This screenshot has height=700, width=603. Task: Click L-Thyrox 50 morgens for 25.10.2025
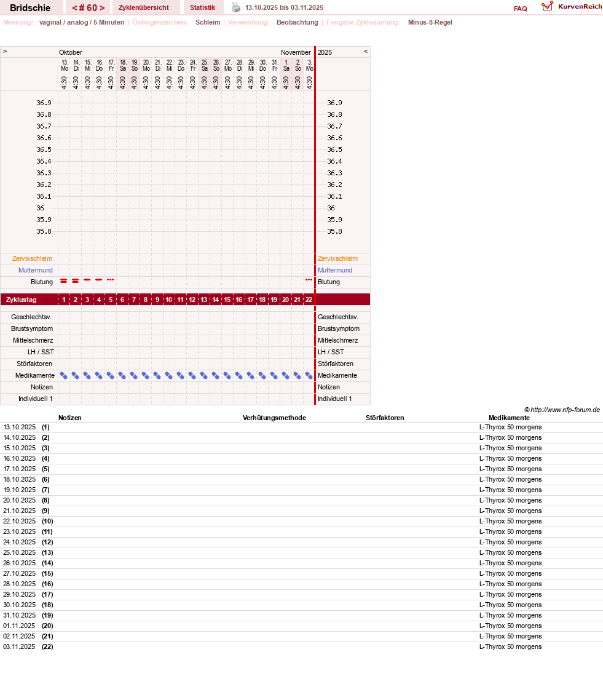[510, 552]
